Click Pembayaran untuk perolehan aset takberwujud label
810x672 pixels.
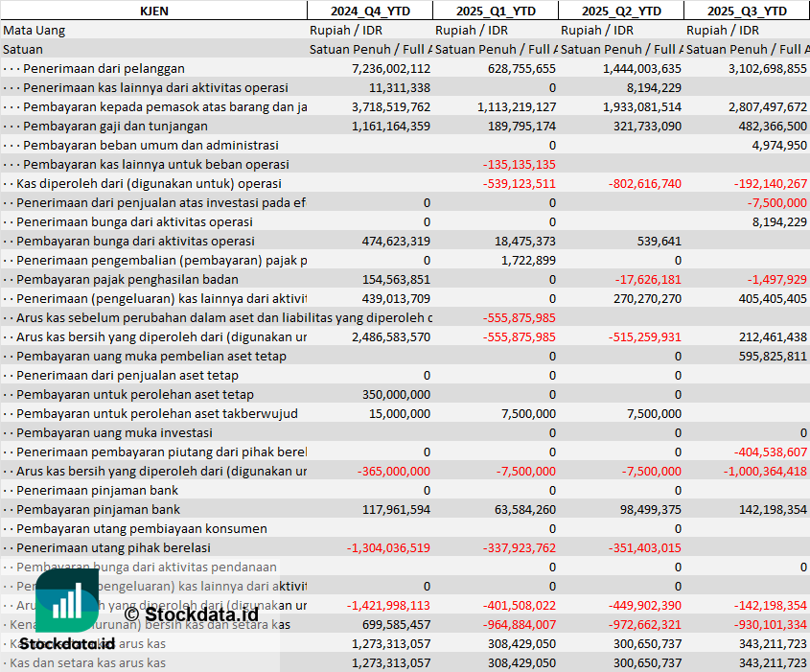coord(157,414)
